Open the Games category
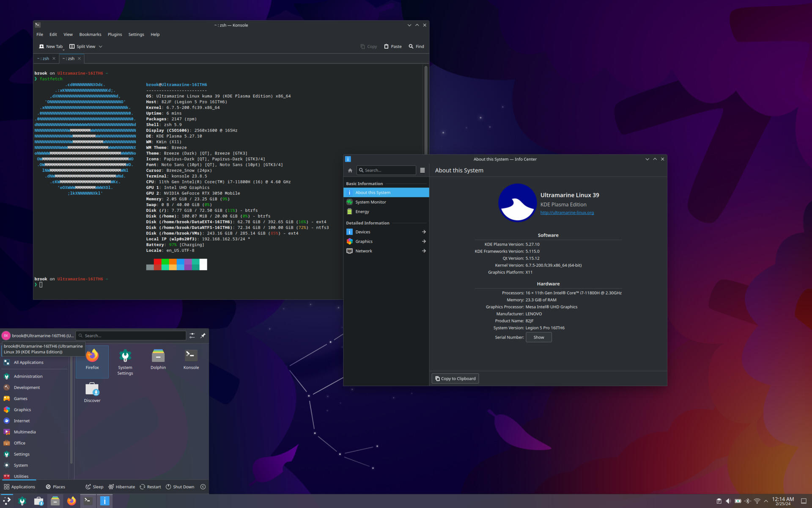Image resolution: width=812 pixels, height=508 pixels. coord(35,398)
